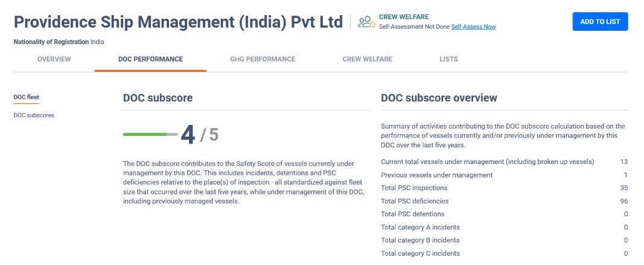Switch to the OVERVIEW tab

coord(54,59)
